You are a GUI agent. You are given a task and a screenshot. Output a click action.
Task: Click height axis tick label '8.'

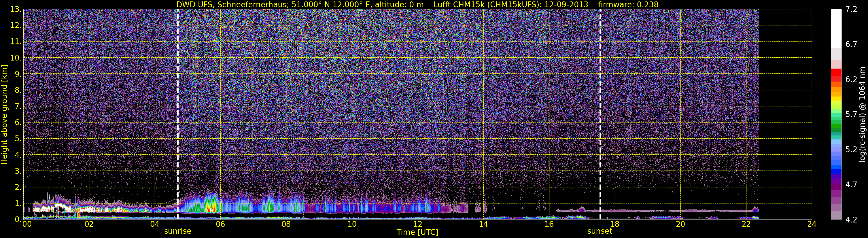[18, 90]
